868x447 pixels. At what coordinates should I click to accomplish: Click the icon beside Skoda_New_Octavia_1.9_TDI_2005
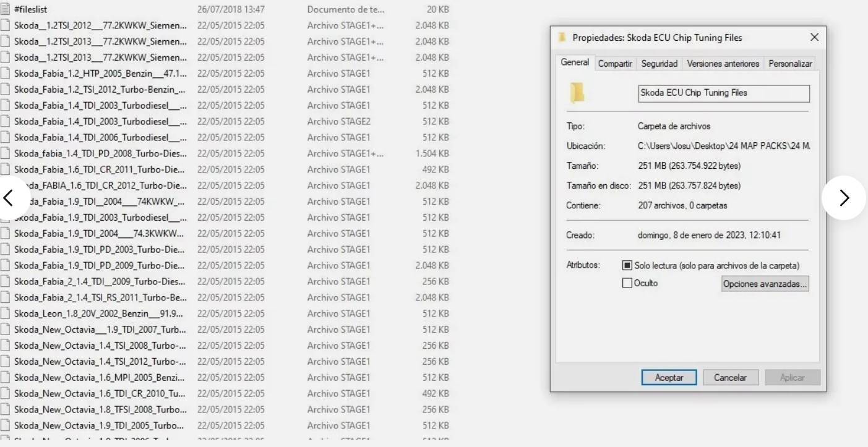click(x=5, y=425)
